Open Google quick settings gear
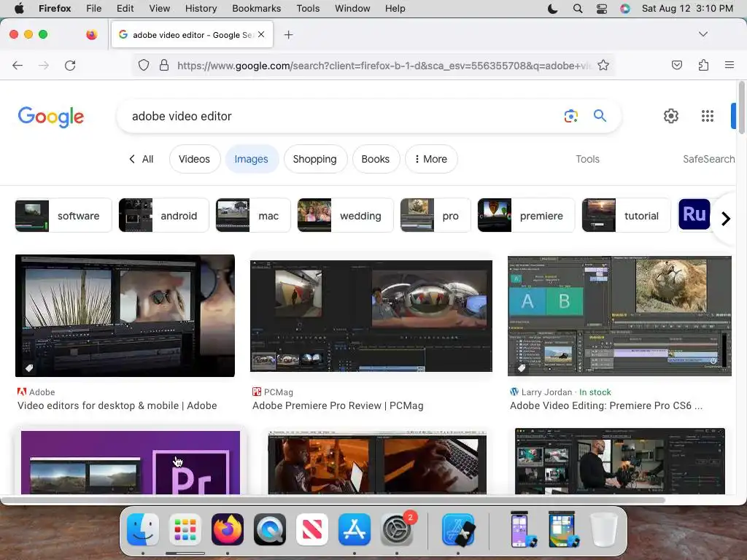Viewport: 747px width, 560px height. tap(671, 116)
